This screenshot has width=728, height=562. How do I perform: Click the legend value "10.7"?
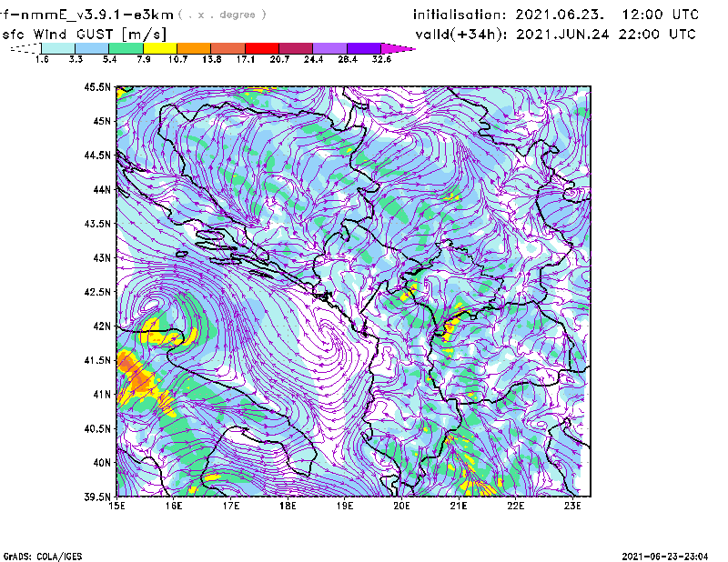(x=177, y=59)
